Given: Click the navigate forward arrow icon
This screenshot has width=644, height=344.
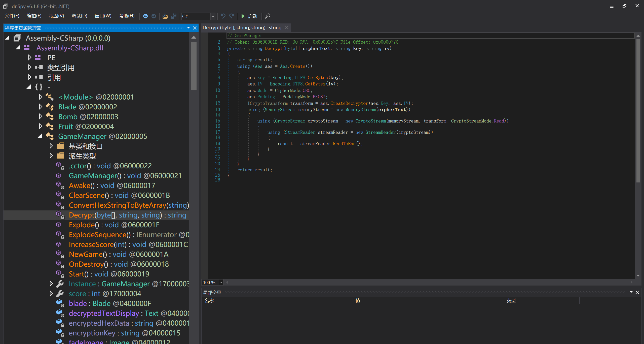Looking at the screenshot, I should click(x=154, y=16).
